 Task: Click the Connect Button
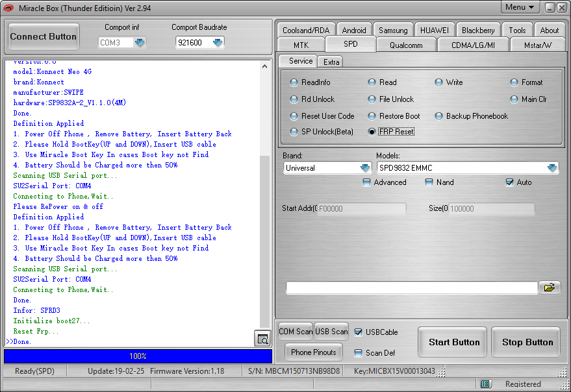pos(44,37)
